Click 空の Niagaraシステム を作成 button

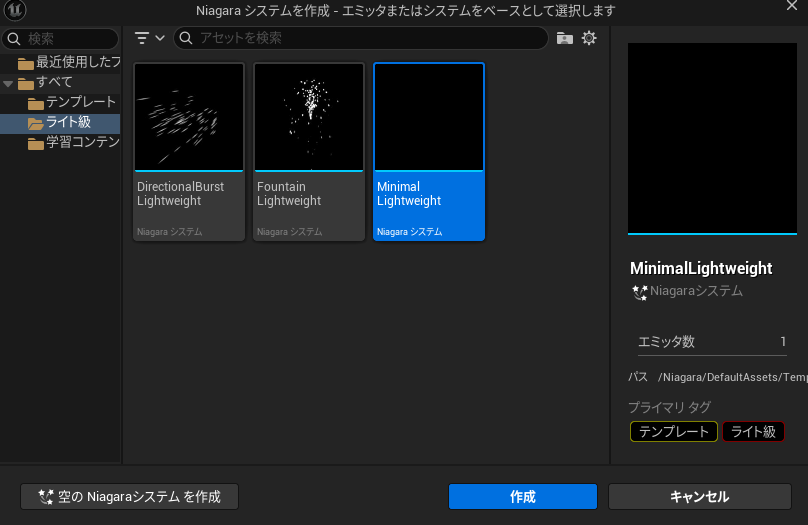click(x=129, y=497)
